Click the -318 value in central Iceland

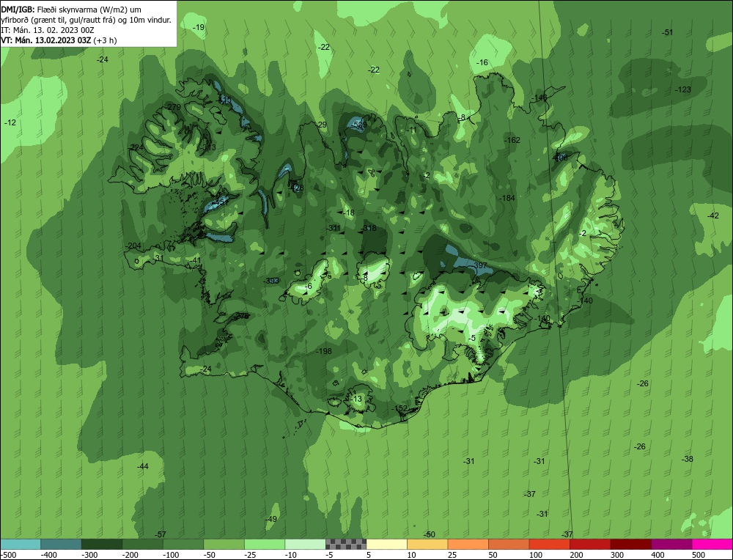point(369,228)
